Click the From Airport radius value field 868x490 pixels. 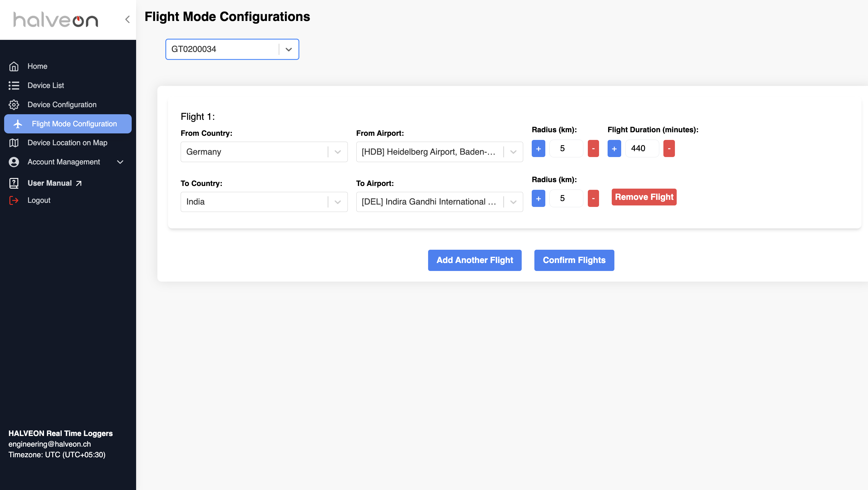coord(567,148)
